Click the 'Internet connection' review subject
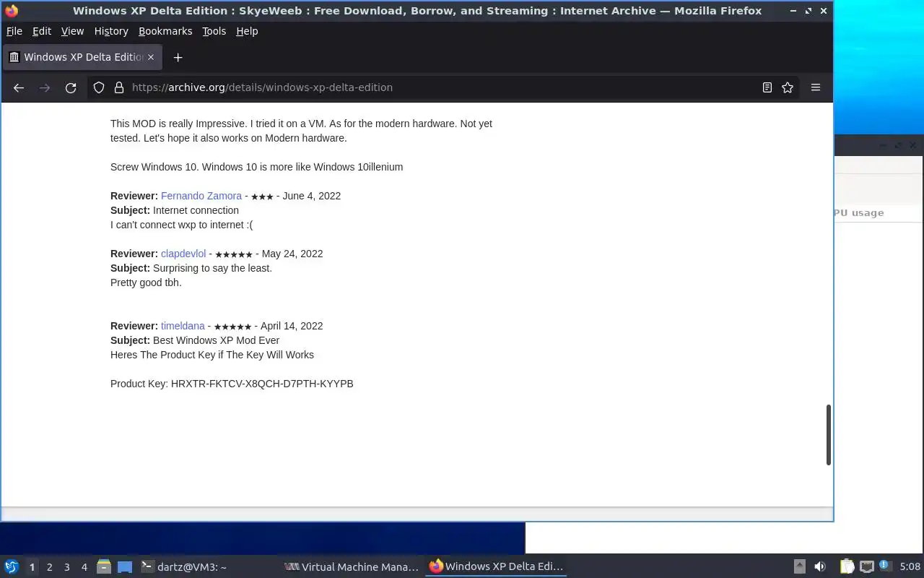Viewport: 924px width, 578px height. (x=196, y=210)
